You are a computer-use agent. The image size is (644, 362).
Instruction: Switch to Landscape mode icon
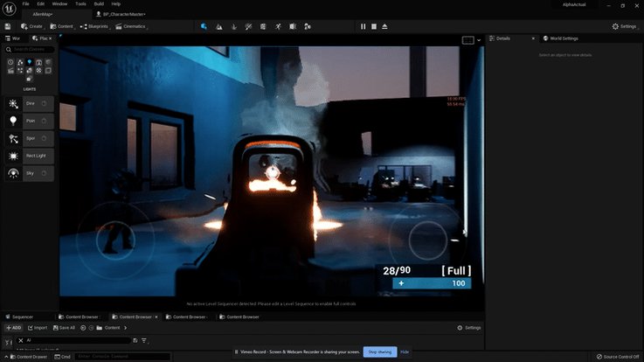pos(219,26)
